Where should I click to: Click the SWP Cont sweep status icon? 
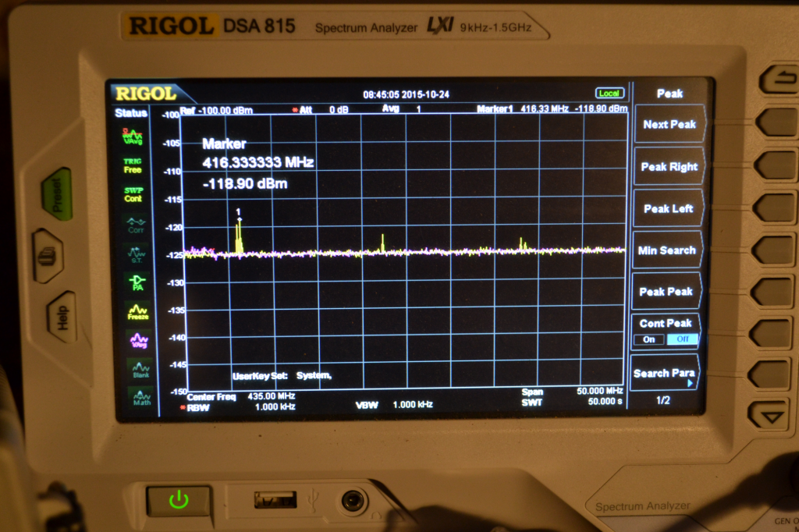(133, 194)
